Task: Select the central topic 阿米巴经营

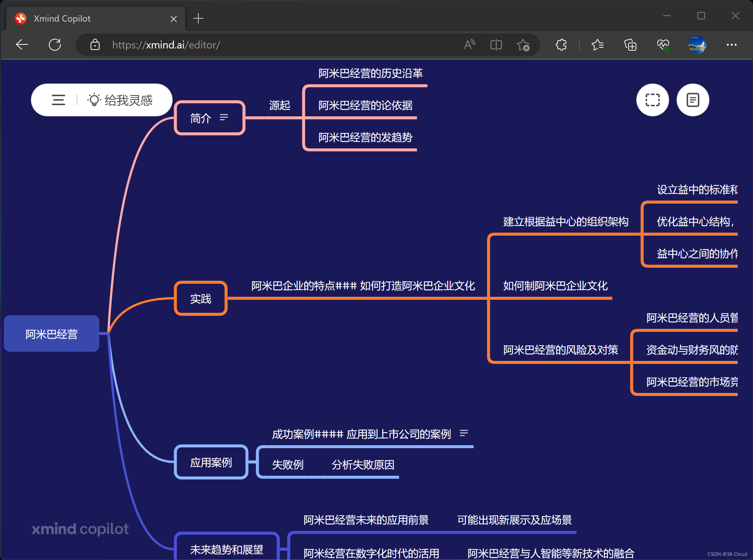Action: pyautogui.click(x=51, y=334)
